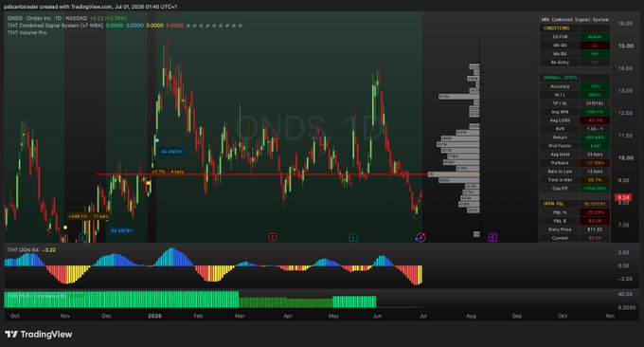644x347 pixels.
Task: Click the yellow signal dot near +268.1% label
Action: pyautogui.click(x=65, y=228)
